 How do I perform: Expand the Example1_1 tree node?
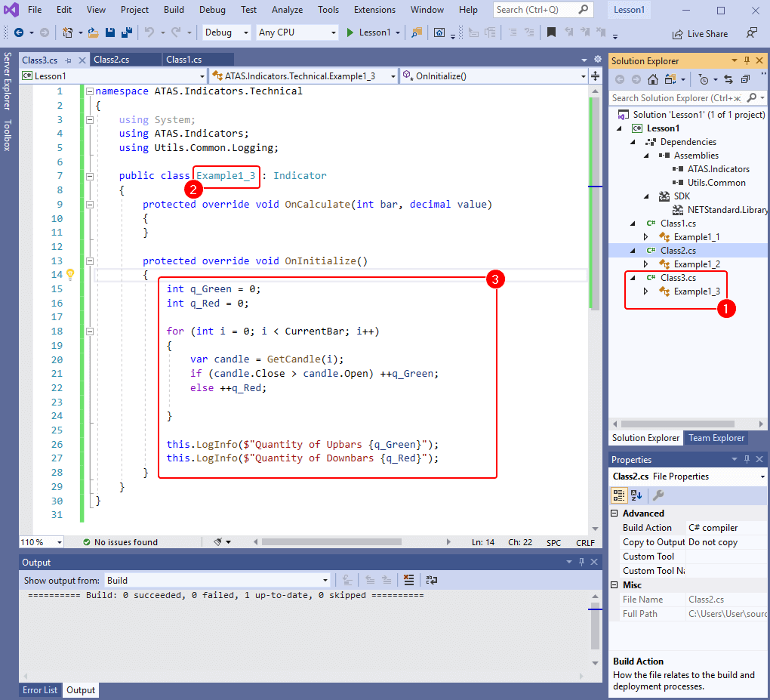tap(645, 237)
